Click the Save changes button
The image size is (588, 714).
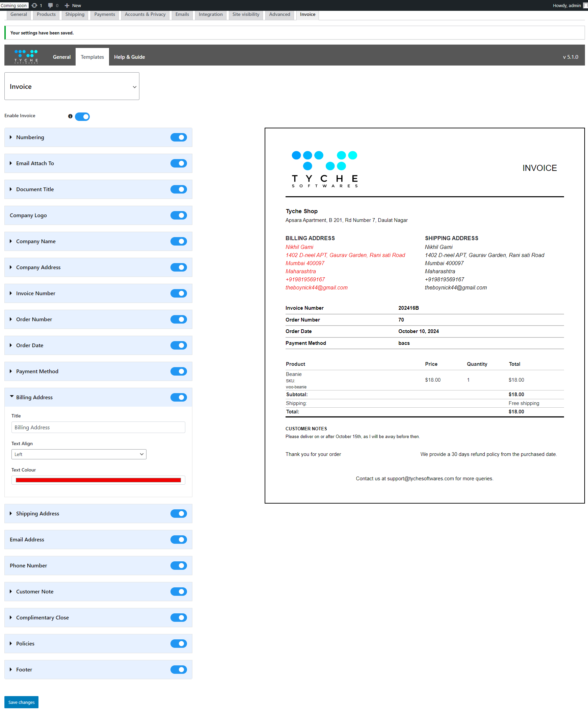(21, 702)
